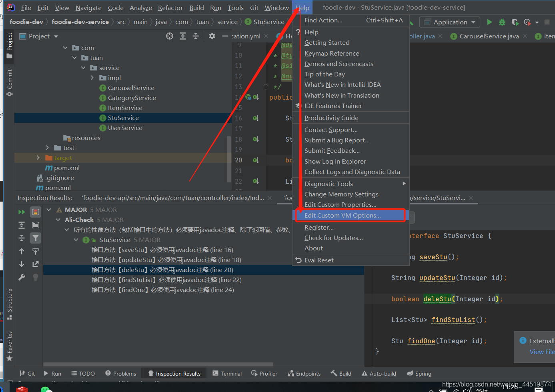Click Check for Updates menu entry
The height and width of the screenshot is (392, 555).
pyautogui.click(x=333, y=238)
